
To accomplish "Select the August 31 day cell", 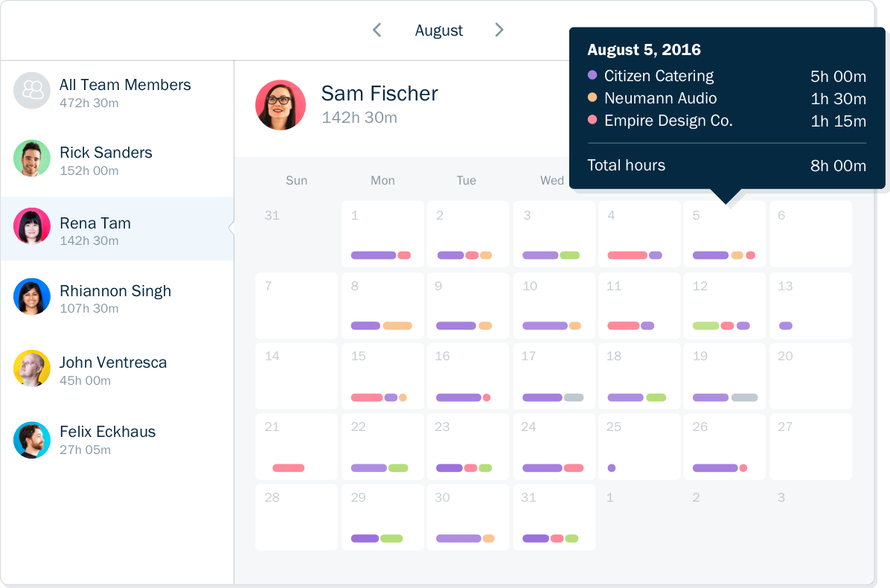I will (x=554, y=517).
